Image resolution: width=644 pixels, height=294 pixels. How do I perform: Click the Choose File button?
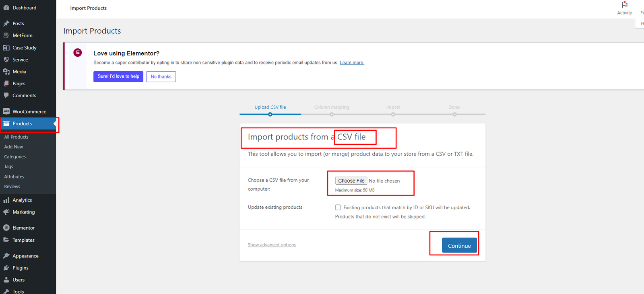click(x=351, y=181)
